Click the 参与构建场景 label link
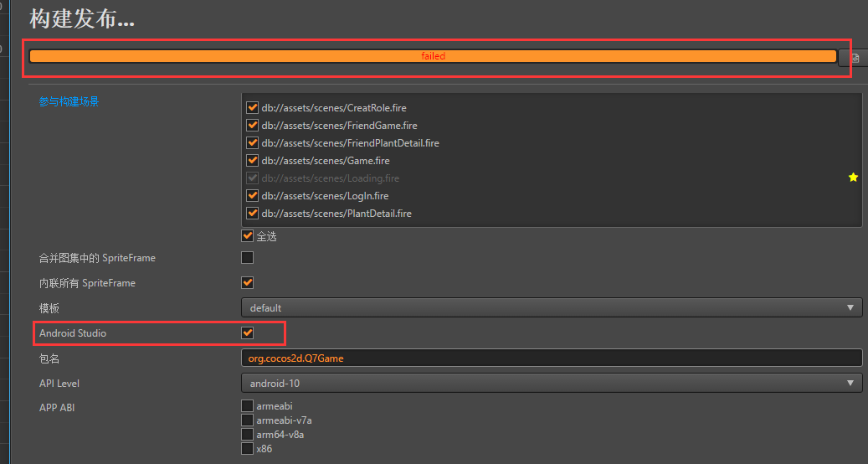The image size is (868, 464). click(x=69, y=101)
